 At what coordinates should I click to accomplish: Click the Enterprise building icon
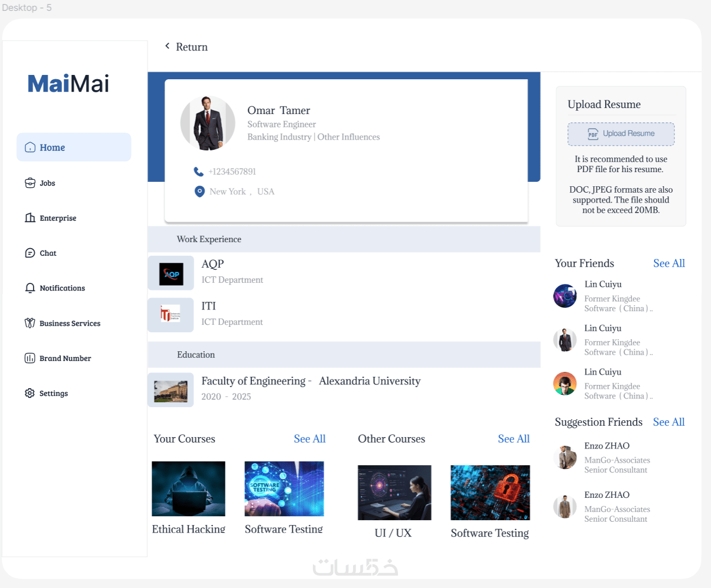tap(30, 218)
